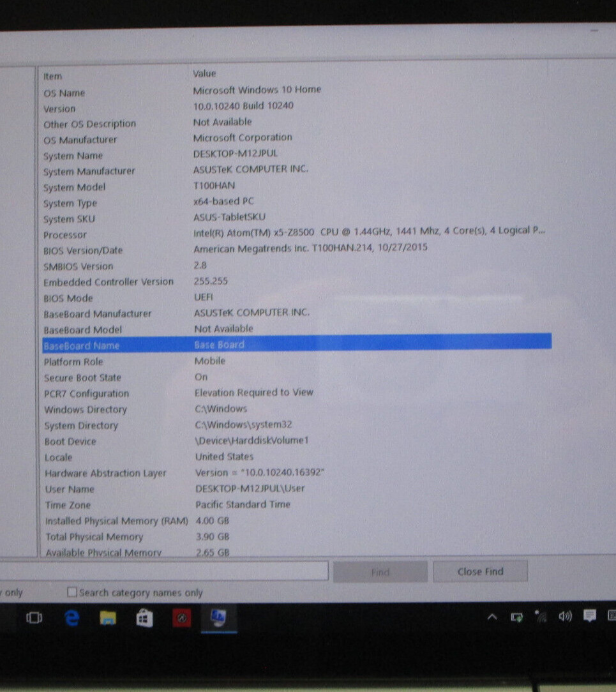
Task: Select the Secure Boot State row
Action: (296, 377)
